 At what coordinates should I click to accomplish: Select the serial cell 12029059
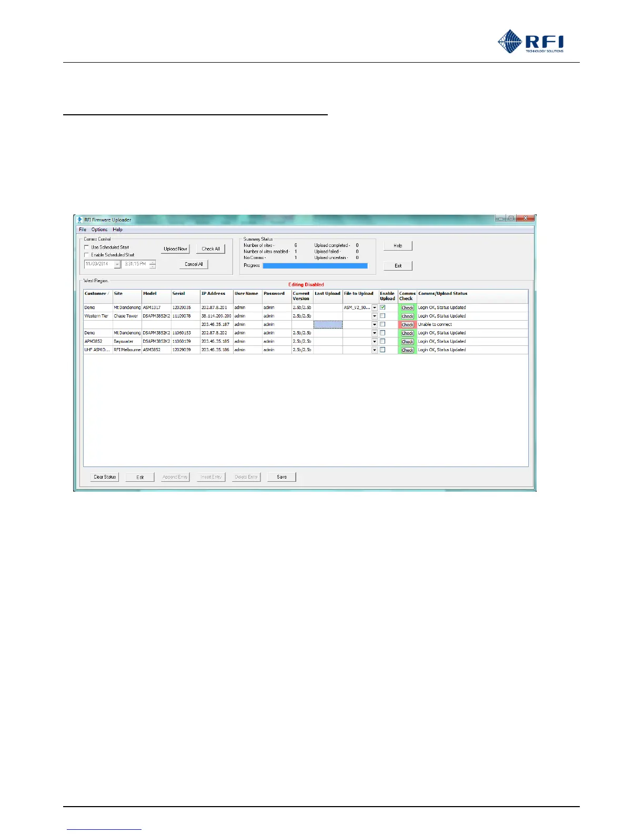[x=186, y=350]
